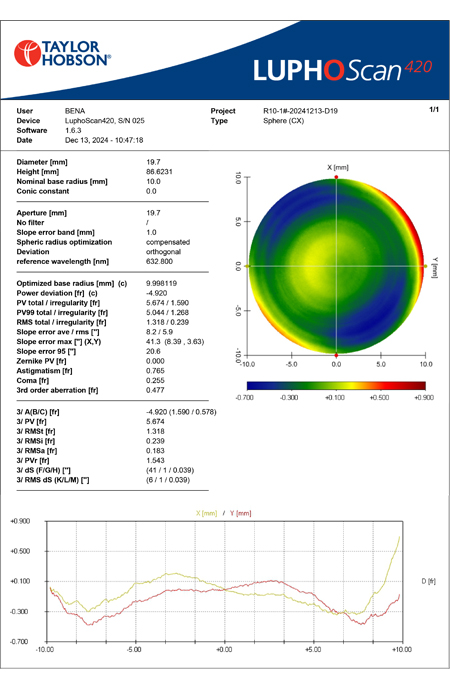Click the color scale bar under map
The image size is (450, 680).
tap(336, 386)
